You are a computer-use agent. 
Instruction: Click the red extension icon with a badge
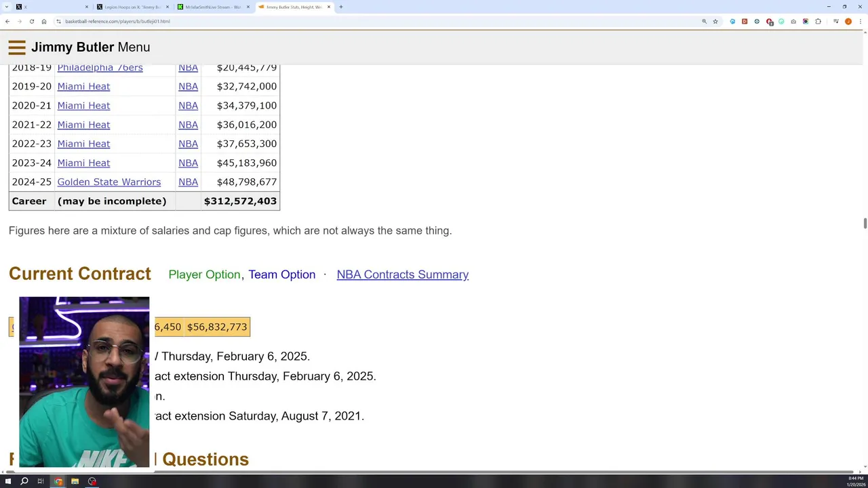[x=769, y=22]
